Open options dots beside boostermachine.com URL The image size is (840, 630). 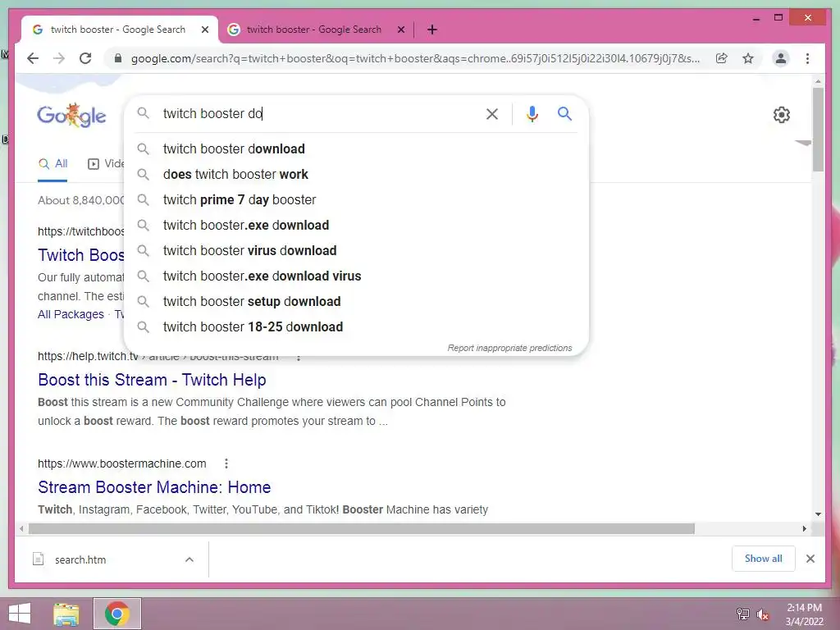[226, 463]
